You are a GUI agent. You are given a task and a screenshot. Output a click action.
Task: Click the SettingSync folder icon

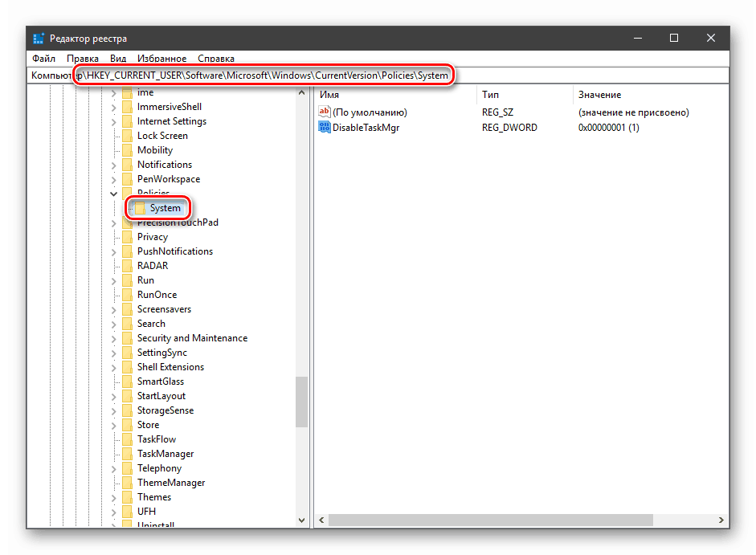[127, 353]
